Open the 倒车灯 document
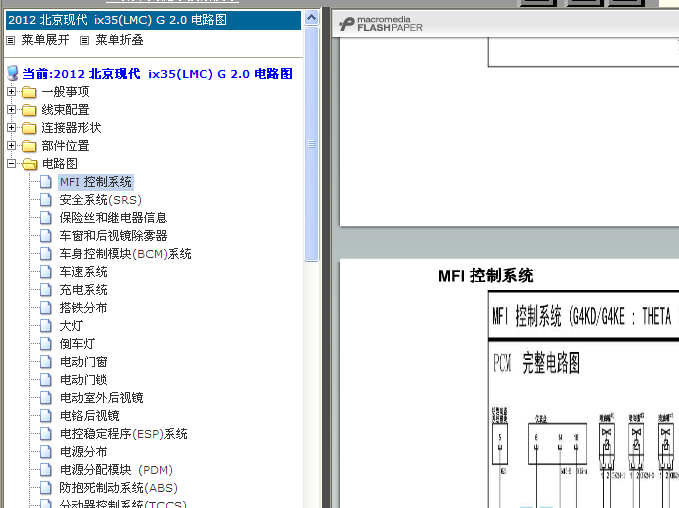Viewport: 679px width, 508px height. (x=78, y=344)
